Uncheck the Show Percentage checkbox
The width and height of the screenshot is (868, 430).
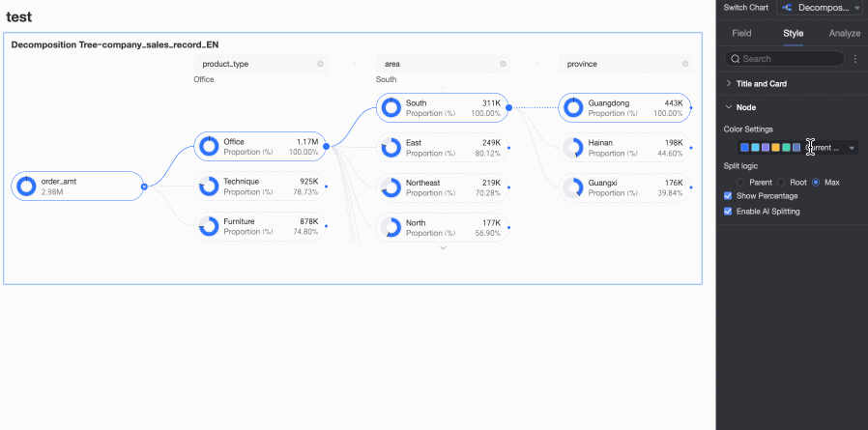(728, 196)
